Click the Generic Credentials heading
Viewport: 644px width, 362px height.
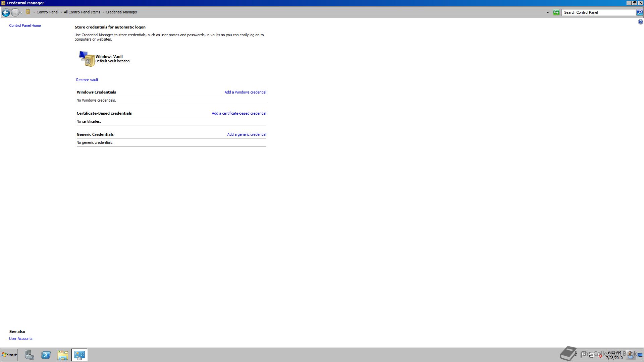pos(95,134)
